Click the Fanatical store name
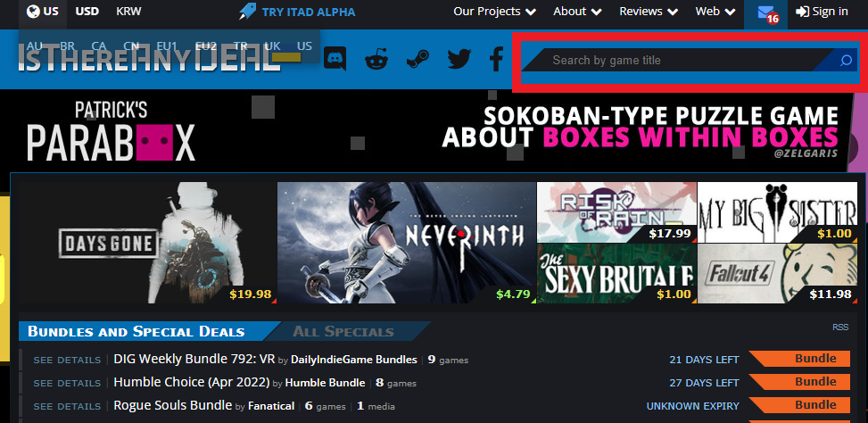This screenshot has width=868, height=423. (x=271, y=406)
